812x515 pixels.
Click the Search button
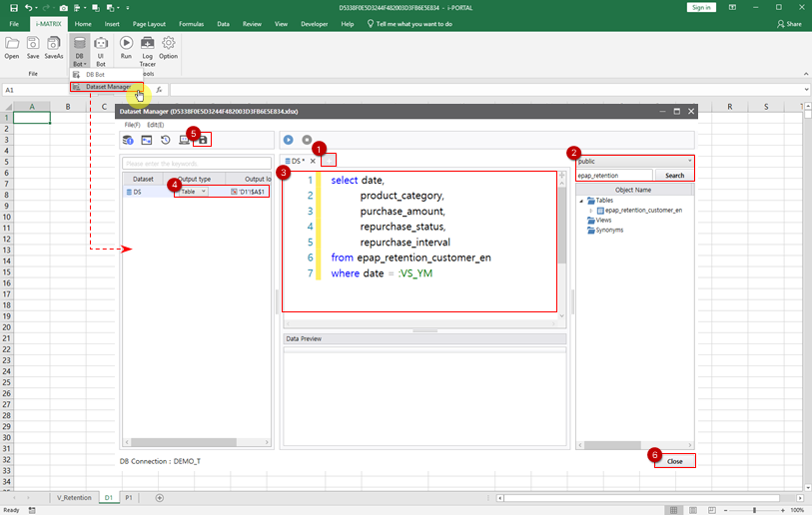click(x=675, y=176)
